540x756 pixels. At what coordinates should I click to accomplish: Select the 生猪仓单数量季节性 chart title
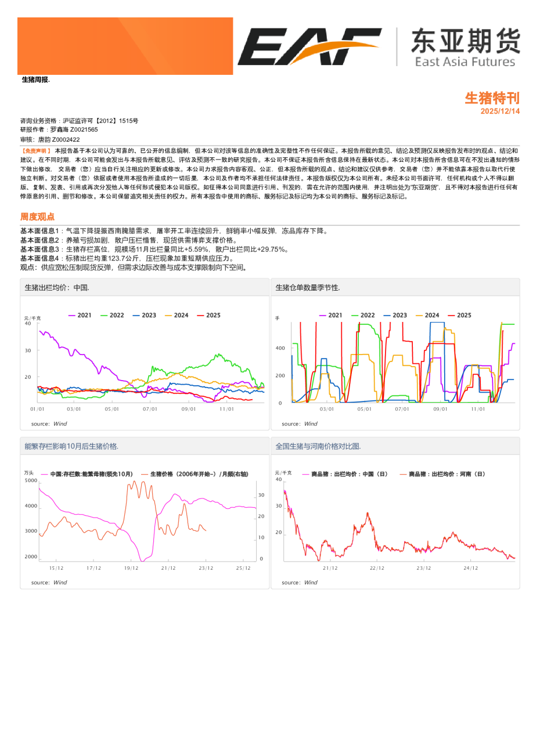(308, 287)
